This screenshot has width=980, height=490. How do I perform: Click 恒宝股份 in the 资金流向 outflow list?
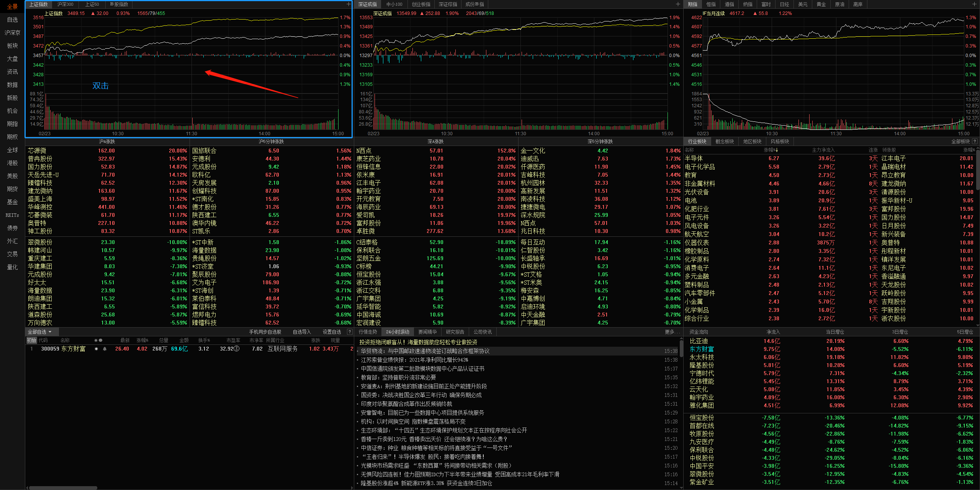click(x=702, y=418)
